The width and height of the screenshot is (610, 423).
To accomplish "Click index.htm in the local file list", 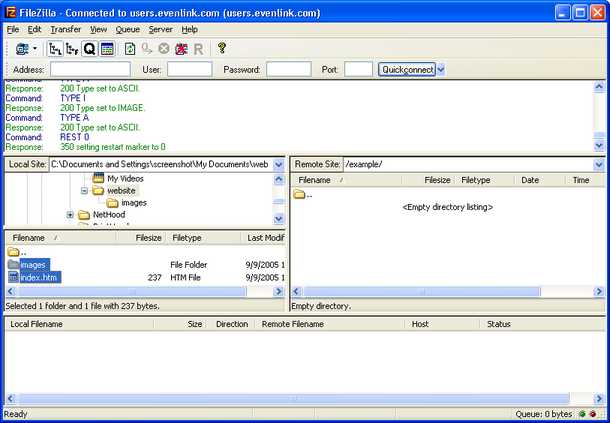I will click(x=39, y=277).
